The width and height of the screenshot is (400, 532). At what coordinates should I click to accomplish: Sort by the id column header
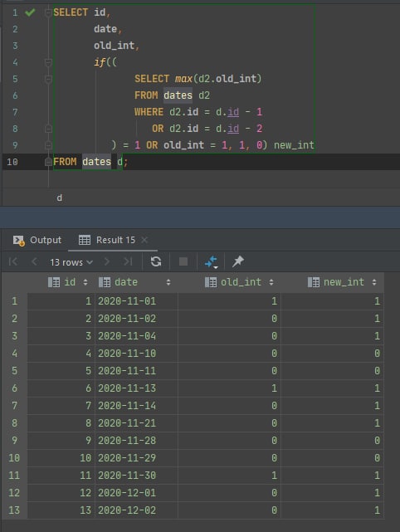[x=68, y=282]
